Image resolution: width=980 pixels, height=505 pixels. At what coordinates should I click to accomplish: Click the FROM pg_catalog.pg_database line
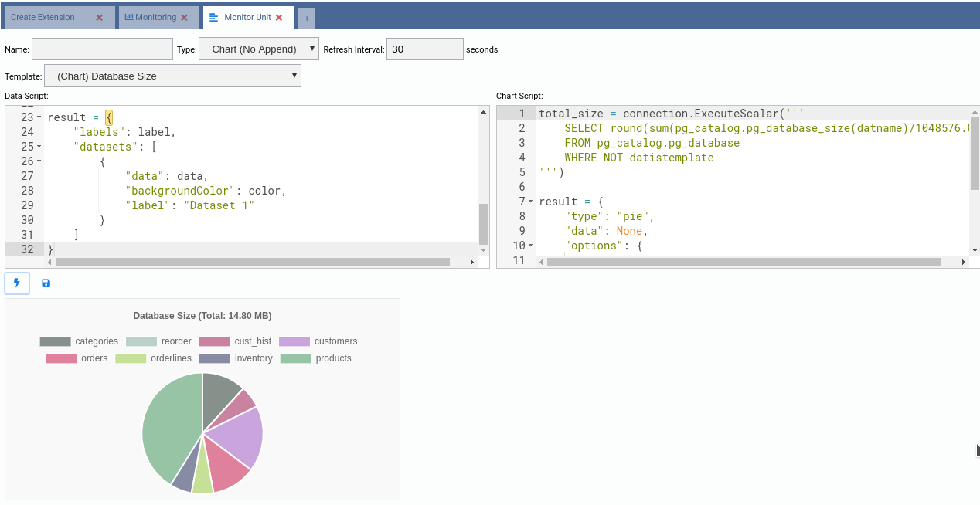click(652, 143)
